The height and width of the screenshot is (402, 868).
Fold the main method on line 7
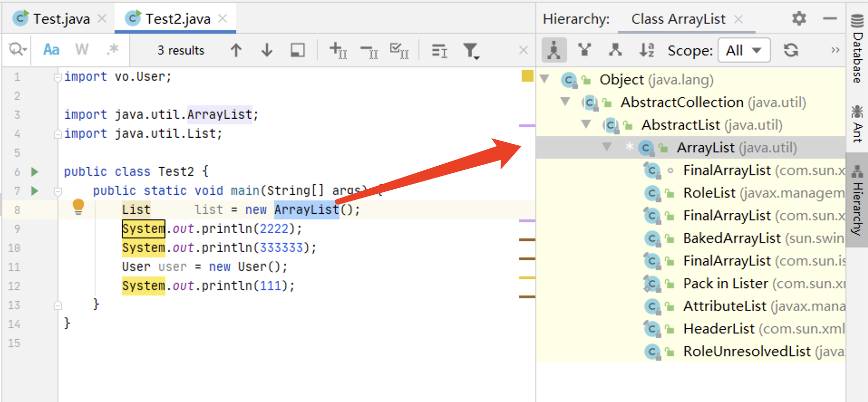58,191
